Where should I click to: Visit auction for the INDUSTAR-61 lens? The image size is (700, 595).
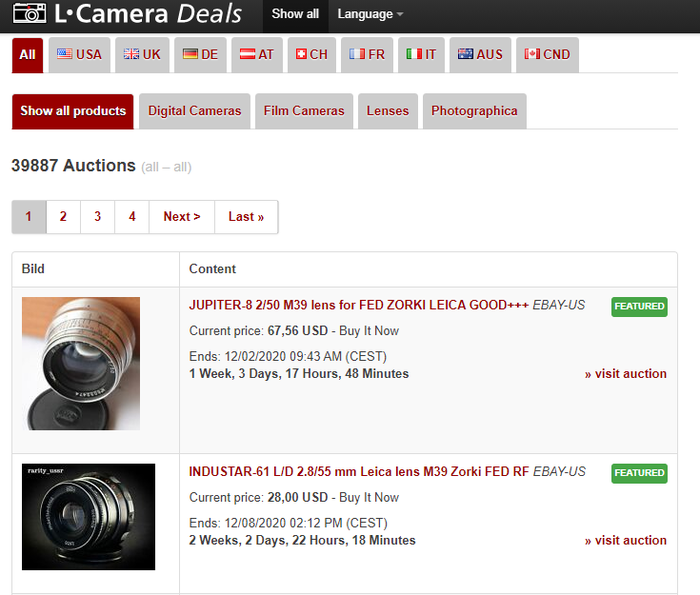tap(625, 541)
